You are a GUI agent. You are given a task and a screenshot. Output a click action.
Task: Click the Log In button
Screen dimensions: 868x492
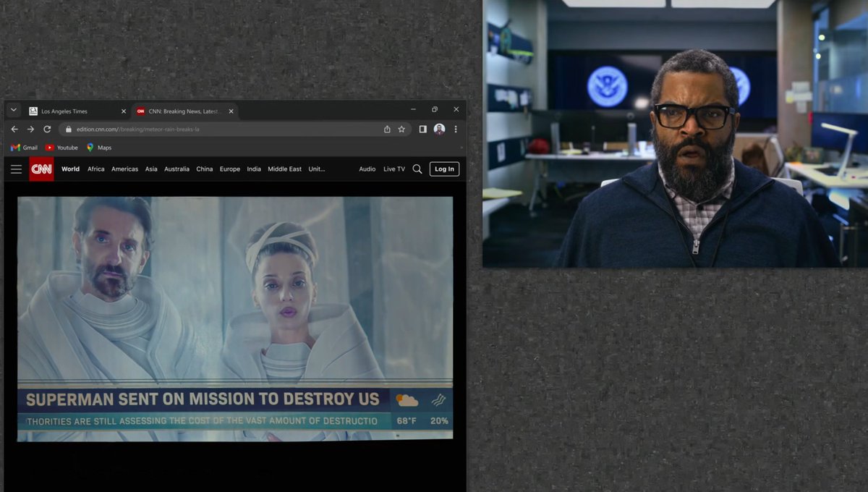[x=444, y=169]
